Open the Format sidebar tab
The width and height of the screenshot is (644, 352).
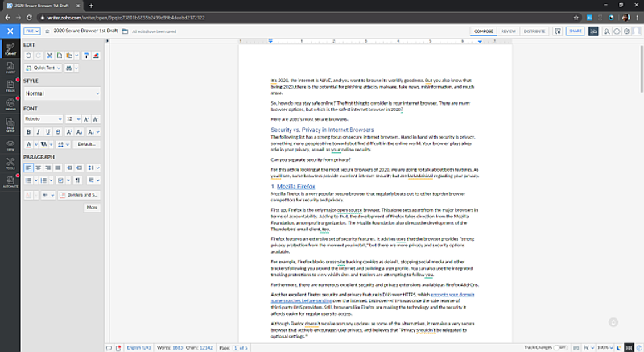point(10,49)
